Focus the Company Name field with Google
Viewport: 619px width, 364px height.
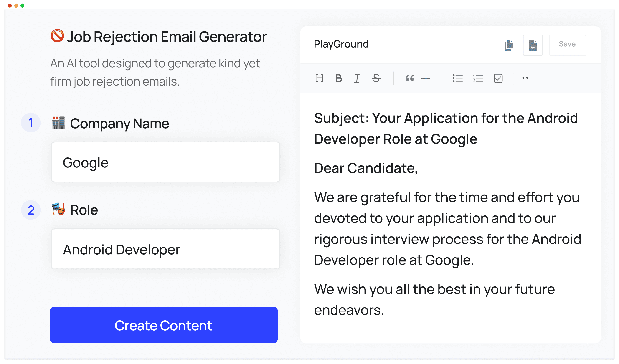(165, 162)
